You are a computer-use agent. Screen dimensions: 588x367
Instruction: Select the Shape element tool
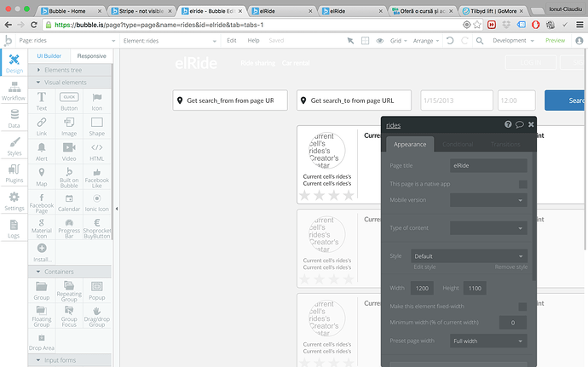pyautogui.click(x=97, y=126)
